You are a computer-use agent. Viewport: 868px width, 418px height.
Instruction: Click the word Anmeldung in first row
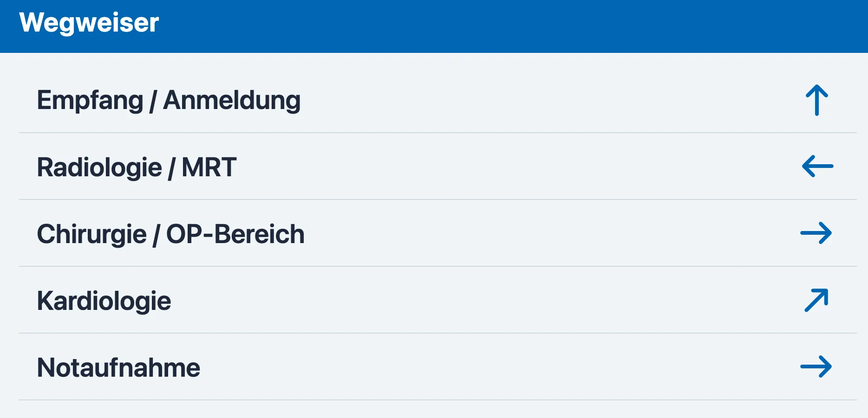pos(232,101)
